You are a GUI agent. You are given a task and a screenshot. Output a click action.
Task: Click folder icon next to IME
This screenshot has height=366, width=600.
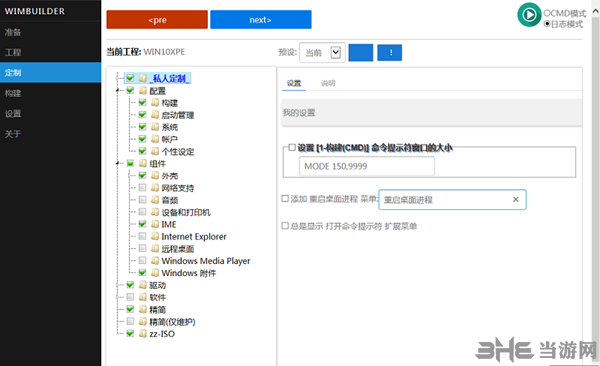click(155, 224)
